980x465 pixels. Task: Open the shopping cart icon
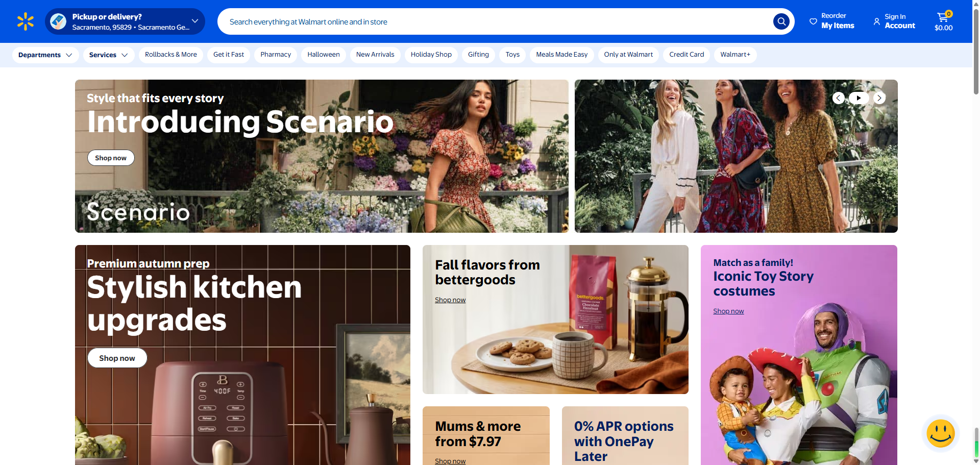coord(943,17)
